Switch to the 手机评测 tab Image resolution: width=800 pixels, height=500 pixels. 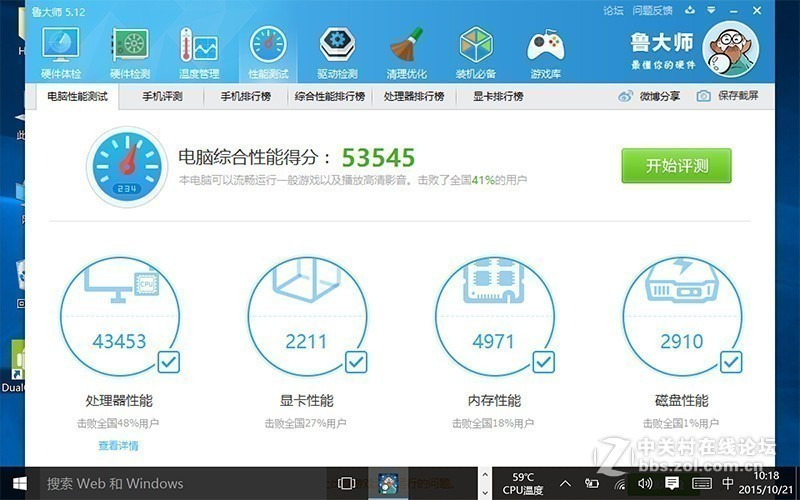coord(162,96)
